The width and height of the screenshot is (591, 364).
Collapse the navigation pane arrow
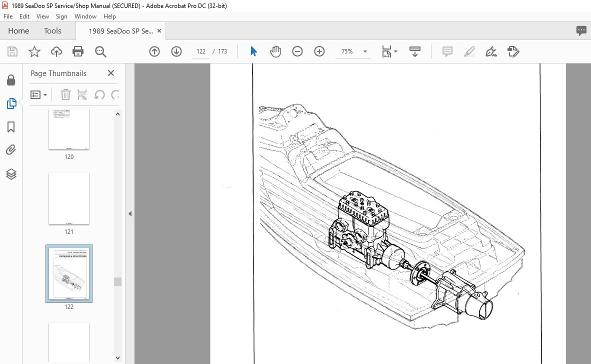(130, 213)
